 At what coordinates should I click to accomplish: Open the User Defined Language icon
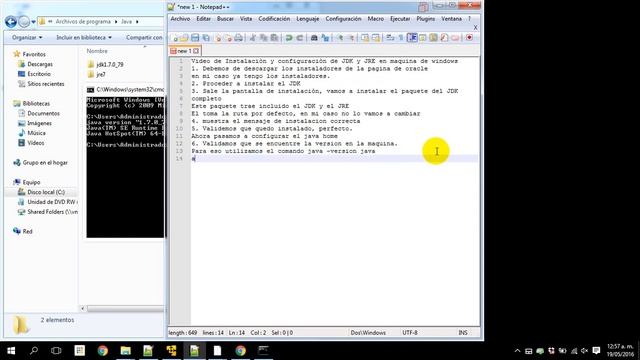coord(422,38)
